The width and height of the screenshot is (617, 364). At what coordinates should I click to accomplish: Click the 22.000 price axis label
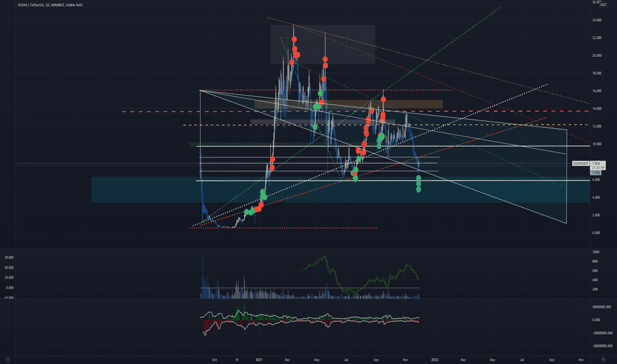596,38
